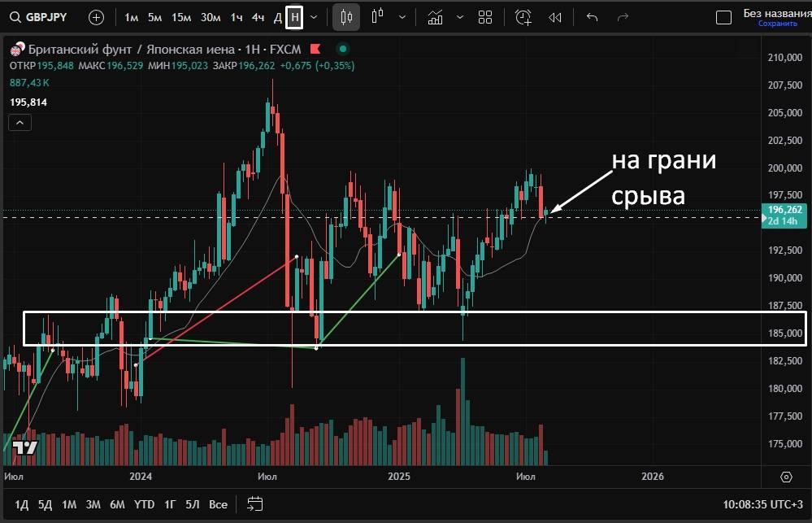812x523 pixels.
Task: Switch range to YTD
Action: [145, 504]
